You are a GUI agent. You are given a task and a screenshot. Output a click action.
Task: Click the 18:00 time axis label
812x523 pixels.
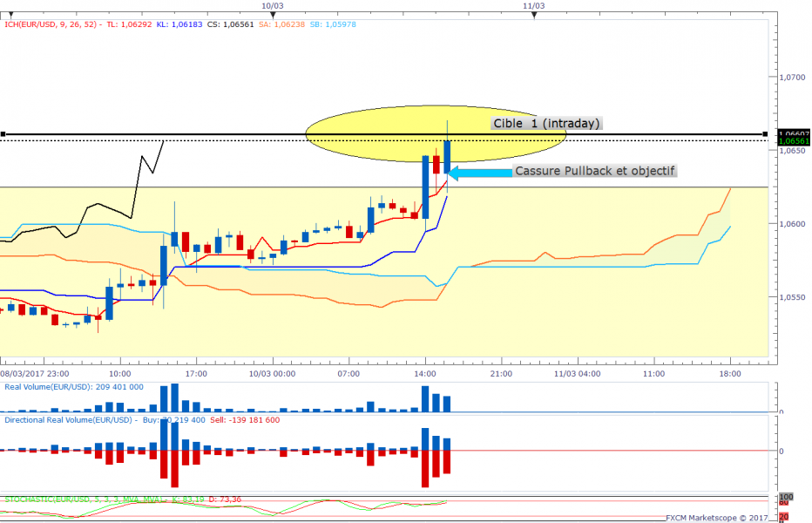pos(730,374)
